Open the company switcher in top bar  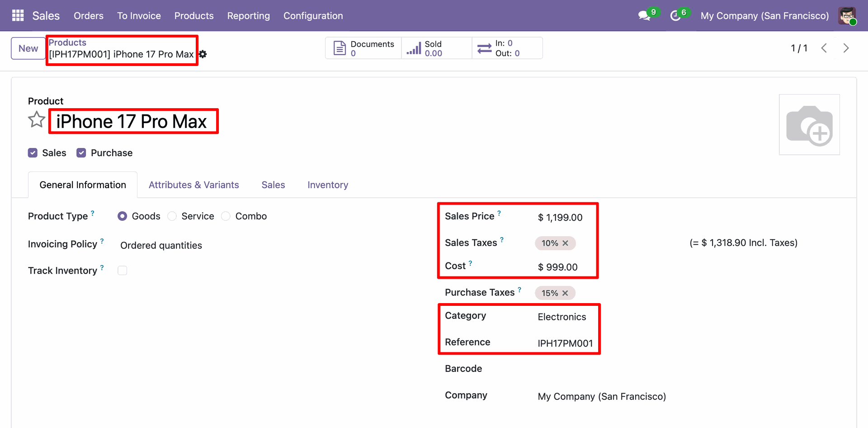point(764,16)
